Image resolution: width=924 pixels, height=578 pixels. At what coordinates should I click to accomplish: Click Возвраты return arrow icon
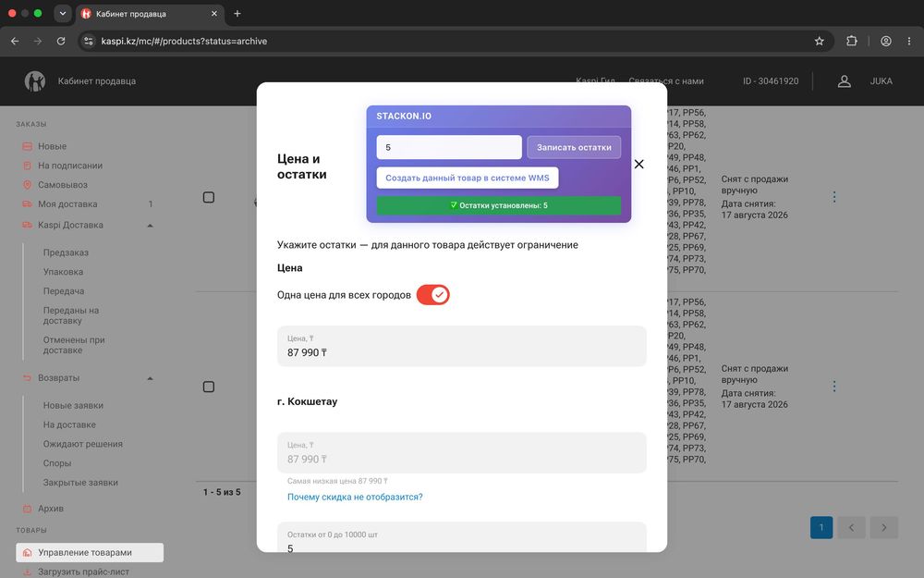(27, 378)
